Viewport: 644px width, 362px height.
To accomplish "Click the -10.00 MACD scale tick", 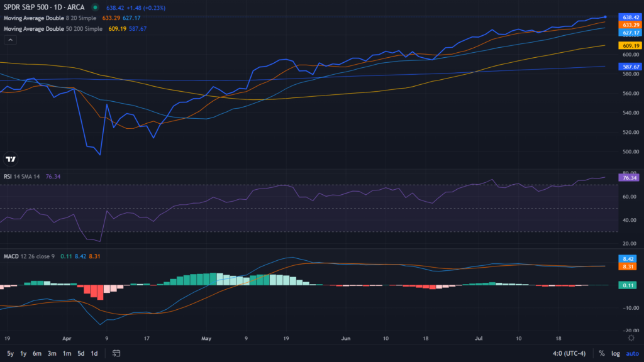I will [630, 308].
